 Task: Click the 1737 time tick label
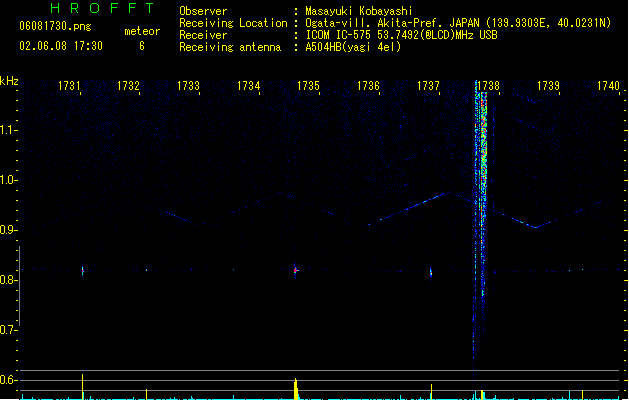[x=428, y=86]
